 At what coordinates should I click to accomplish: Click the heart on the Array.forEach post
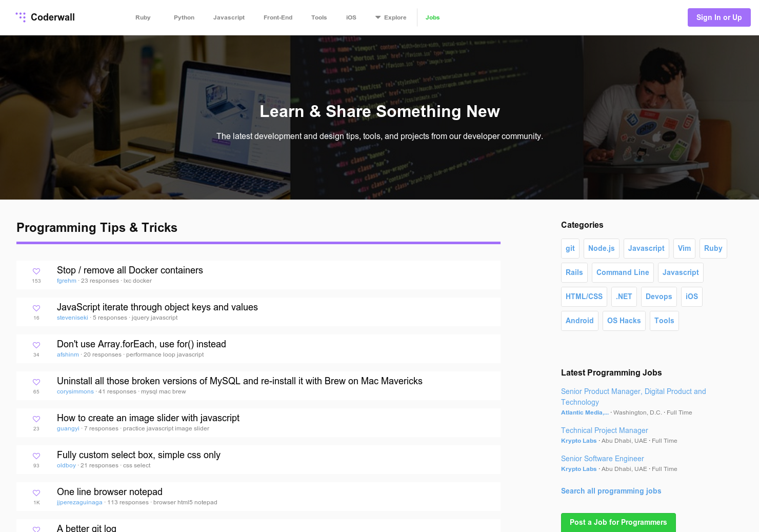(36, 345)
